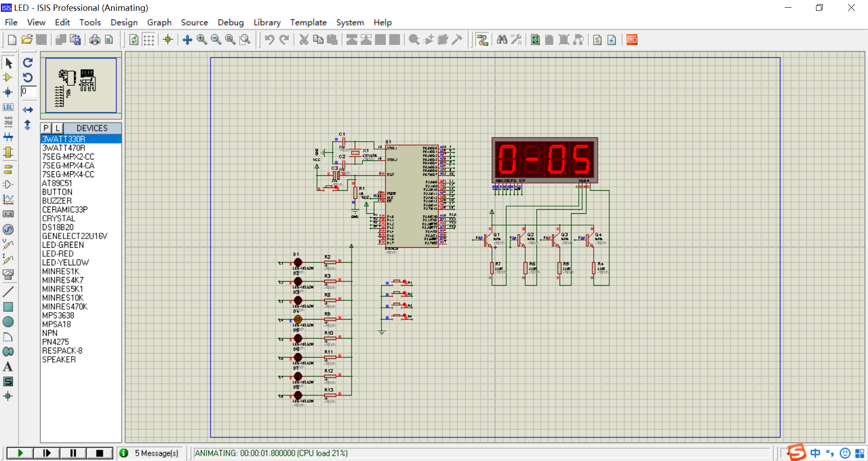Click the Open Design folder icon
Screen dimensions: 868x461
27,40
